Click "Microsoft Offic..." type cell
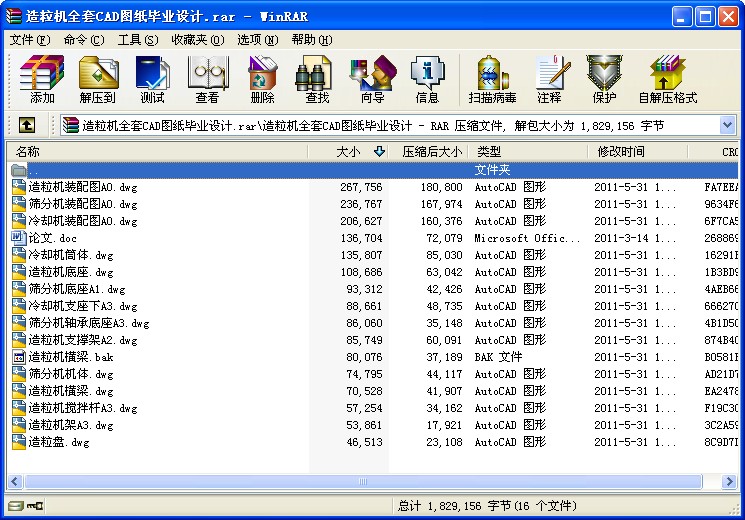Screen dimensions: 745x520 [x=527, y=238]
